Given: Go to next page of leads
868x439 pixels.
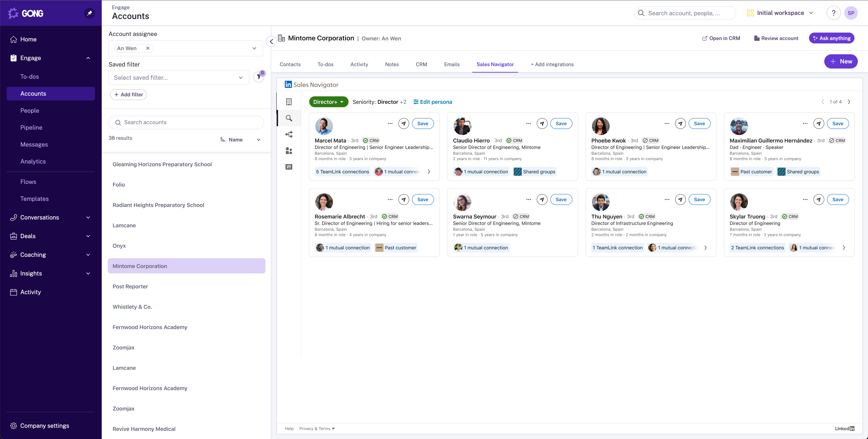Looking at the screenshot, I should click(849, 102).
